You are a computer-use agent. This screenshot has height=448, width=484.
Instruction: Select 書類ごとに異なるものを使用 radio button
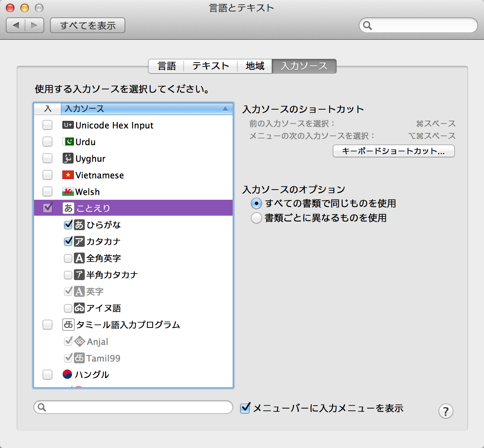pos(256,218)
